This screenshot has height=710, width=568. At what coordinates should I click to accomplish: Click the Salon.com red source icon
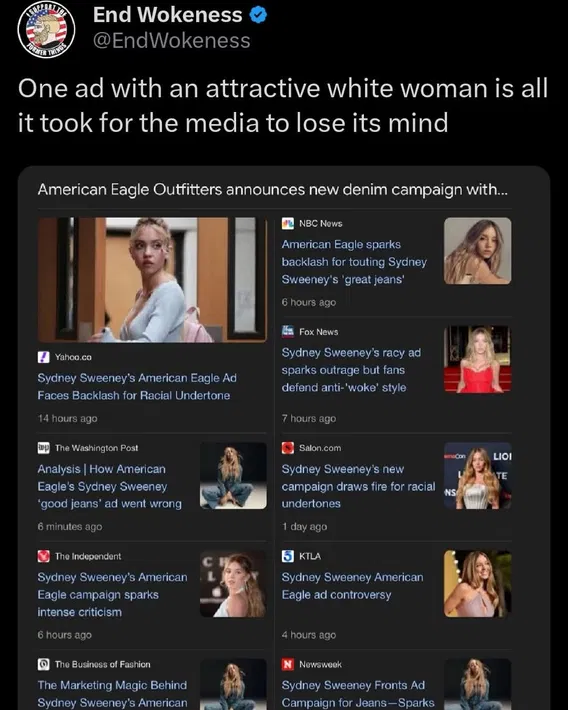click(x=288, y=448)
